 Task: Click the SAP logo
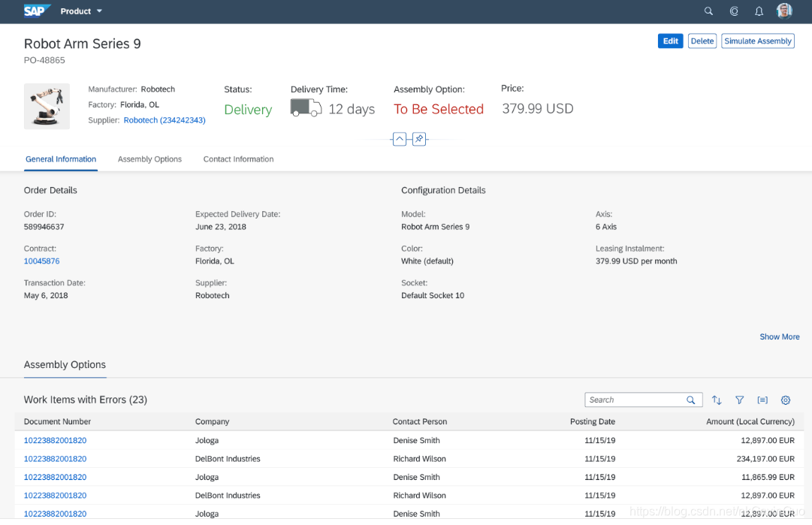(x=38, y=11)
